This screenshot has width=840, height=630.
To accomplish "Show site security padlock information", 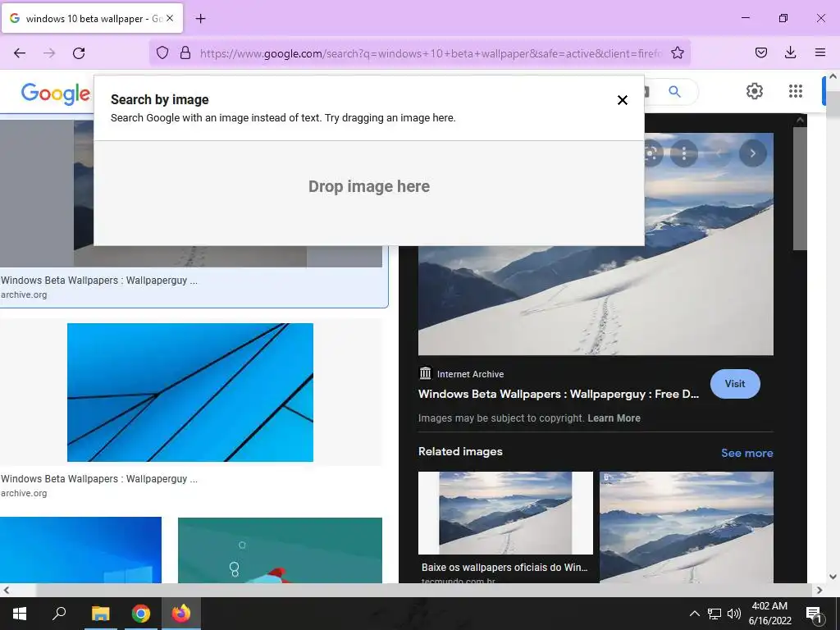I will (185, 52).
